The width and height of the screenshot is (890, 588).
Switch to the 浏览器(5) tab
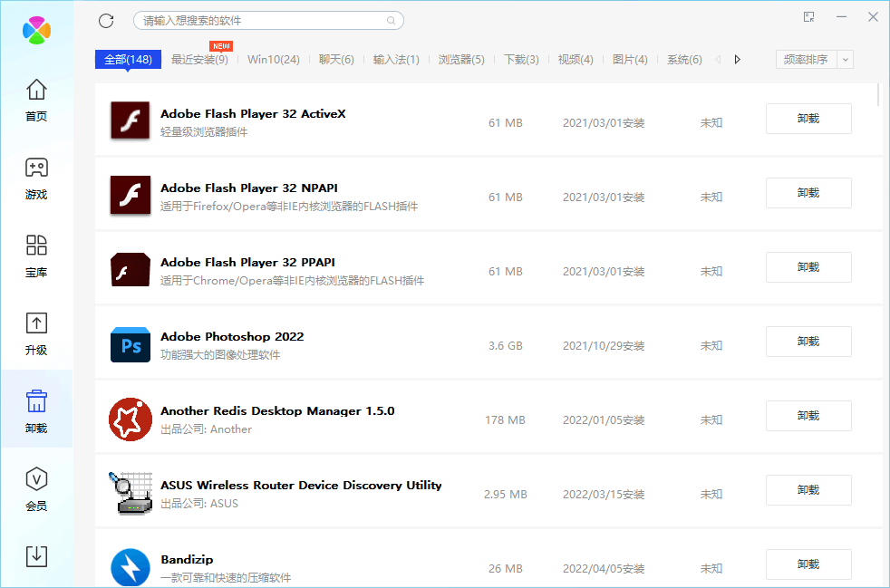coord(461,59)
